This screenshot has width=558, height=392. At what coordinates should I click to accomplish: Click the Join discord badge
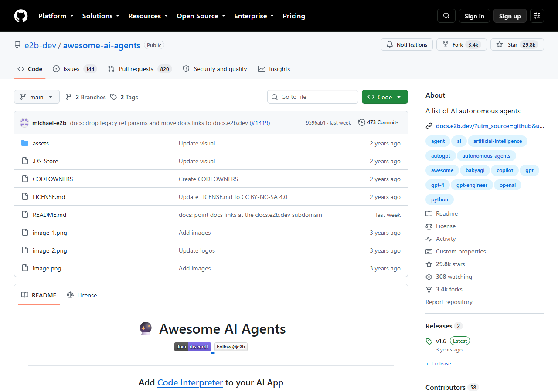pos(193,347)
